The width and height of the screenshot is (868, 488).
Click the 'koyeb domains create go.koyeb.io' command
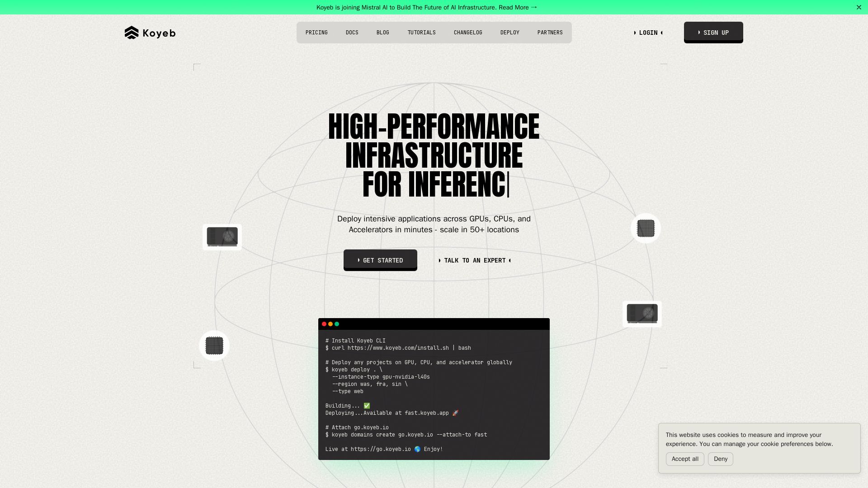[x=406, y=435]
